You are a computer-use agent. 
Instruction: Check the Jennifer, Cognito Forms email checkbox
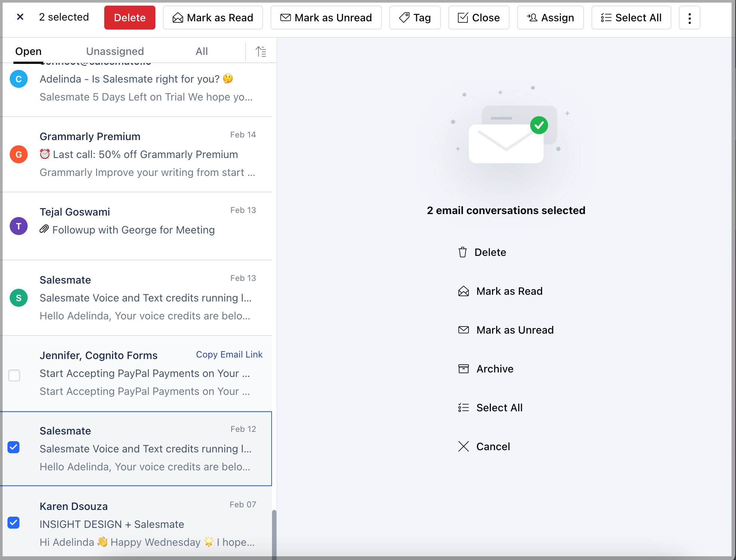pyautogui.click(x=14, y=375)
